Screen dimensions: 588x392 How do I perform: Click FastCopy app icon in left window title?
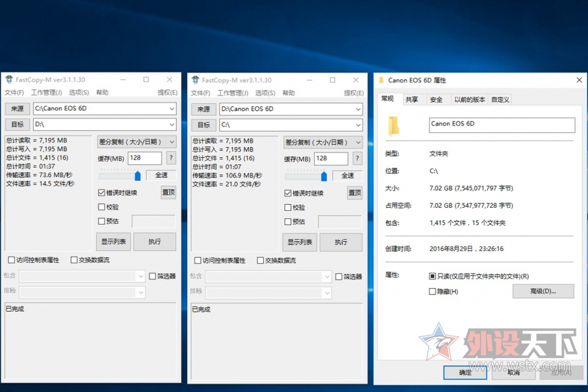pyautogui.click(x=9, y=79)
